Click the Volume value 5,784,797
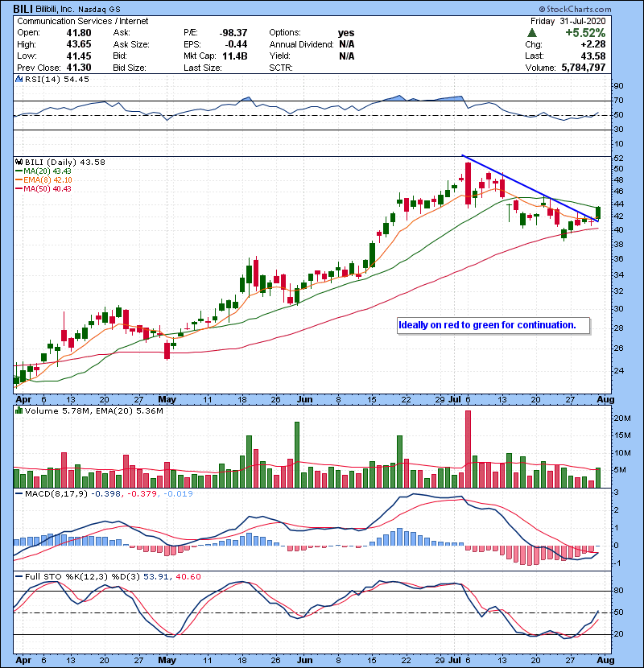This screenshot has width=644, height=668. tap(584, 68)
